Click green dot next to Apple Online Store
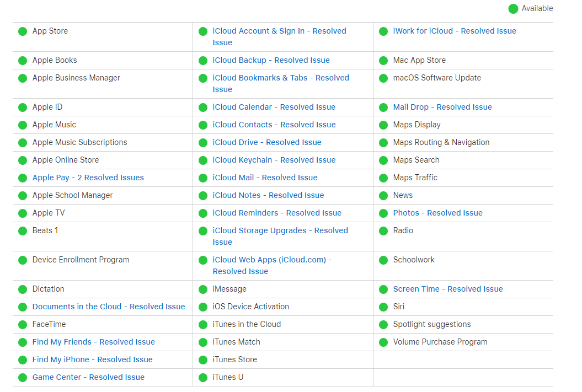The image size is (582, 392). pyautogui.click(x=23, y=160)
